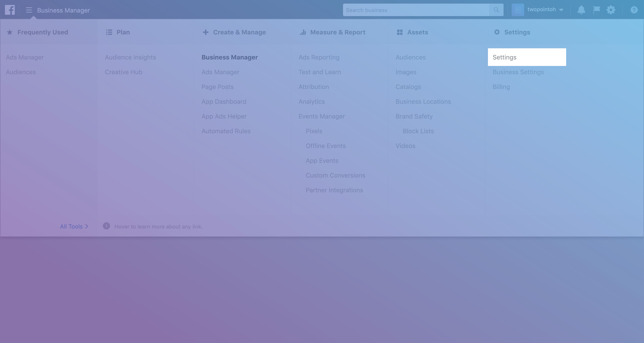
Task: Expand All Tools chevron link
Action: [x=74, y=227]
